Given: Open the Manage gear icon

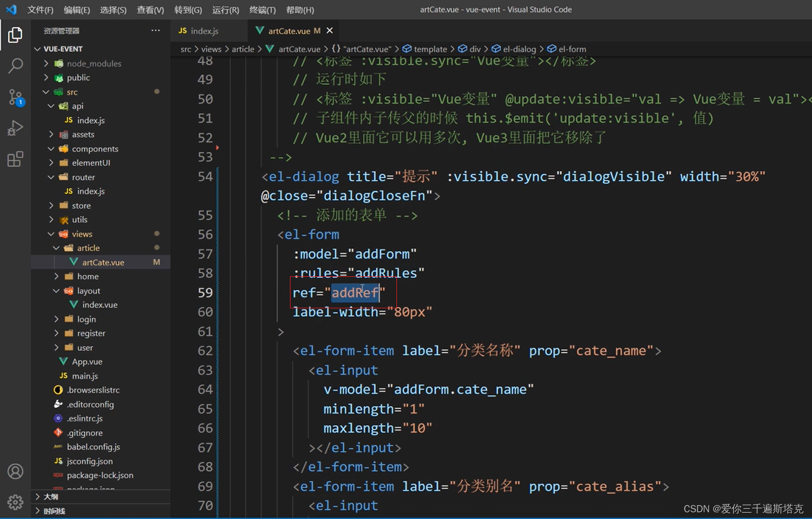Looking at the screenshot, I should pos(15,502).
